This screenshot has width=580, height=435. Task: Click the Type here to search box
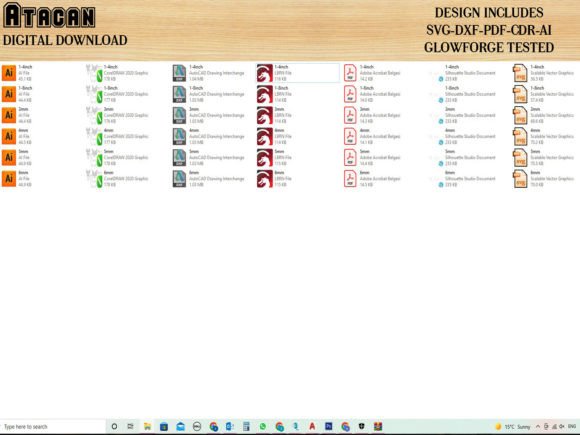click(x=53, y=426)
